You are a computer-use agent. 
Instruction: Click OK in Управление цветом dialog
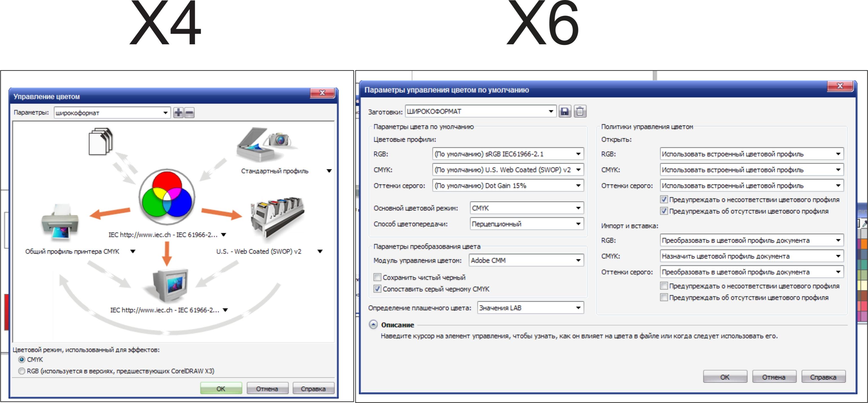tap(221, 389)
